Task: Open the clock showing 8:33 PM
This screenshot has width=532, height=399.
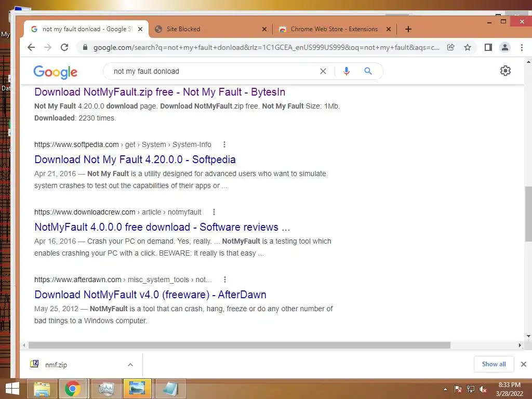Action: tap(509, 389)
